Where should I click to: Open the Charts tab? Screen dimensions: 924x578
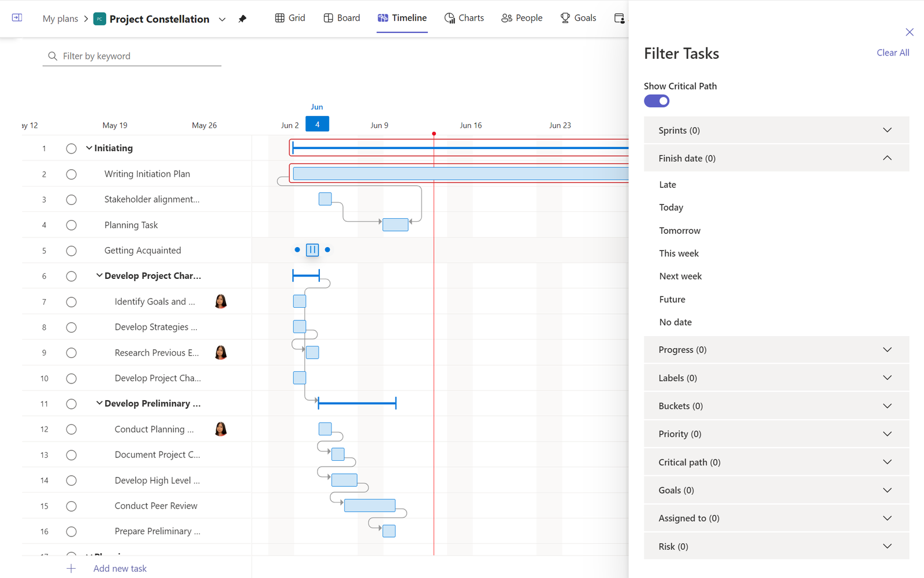pos(464,18)
